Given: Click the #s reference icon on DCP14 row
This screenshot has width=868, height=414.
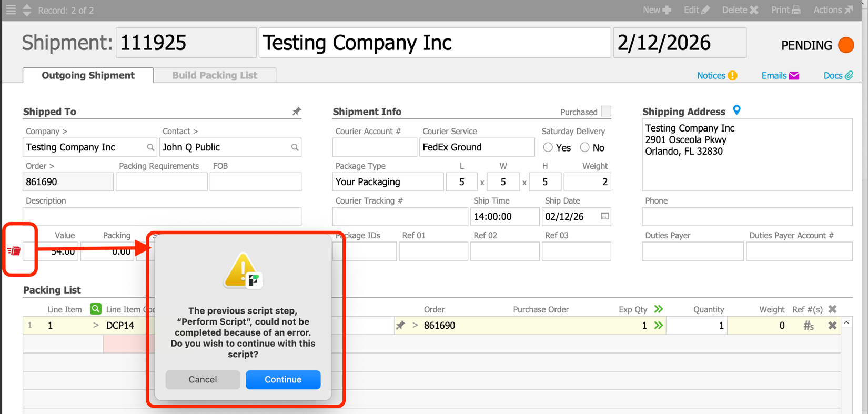Looking at the screenshot, I should 809,326.
